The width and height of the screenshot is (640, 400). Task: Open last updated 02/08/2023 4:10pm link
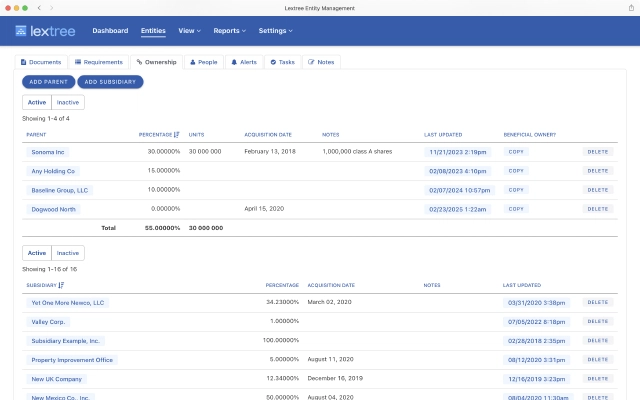458,171
